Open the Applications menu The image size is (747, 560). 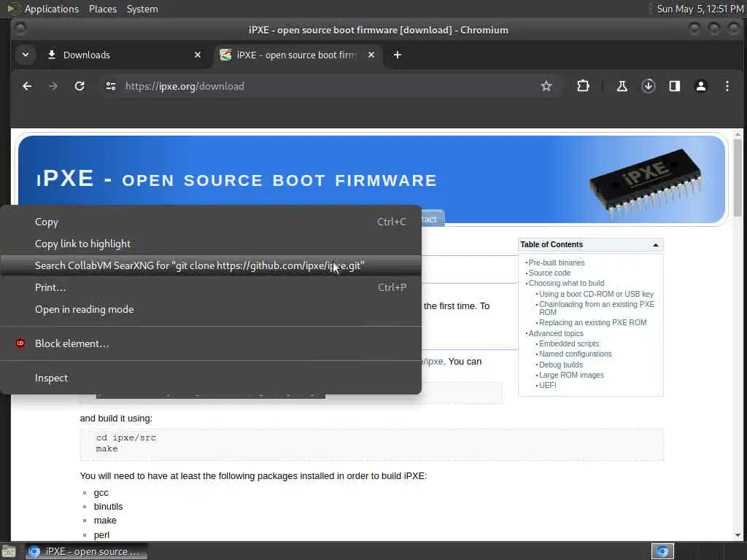pos(52,9)
